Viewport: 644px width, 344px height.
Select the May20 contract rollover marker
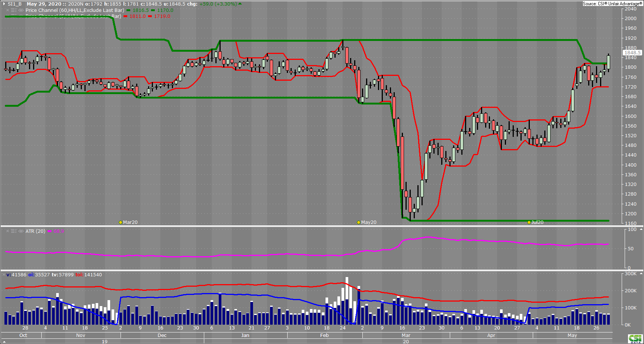click(x=359, y=222)
